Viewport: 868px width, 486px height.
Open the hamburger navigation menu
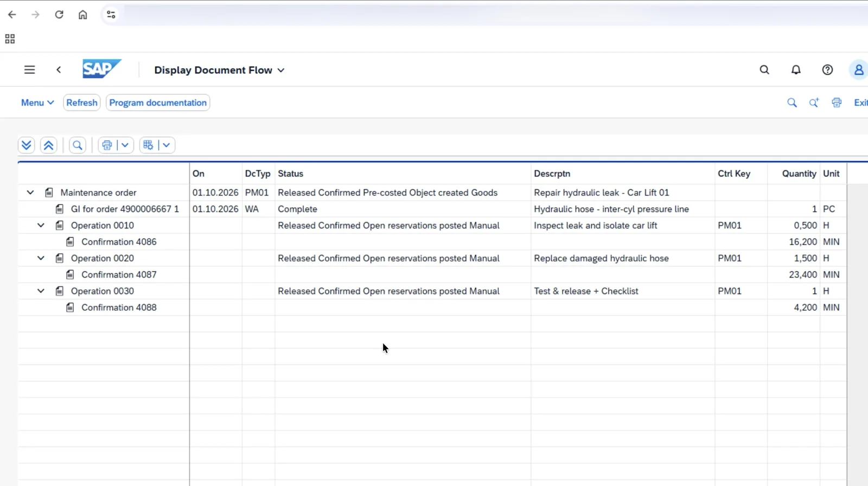(x=30, y=70)
